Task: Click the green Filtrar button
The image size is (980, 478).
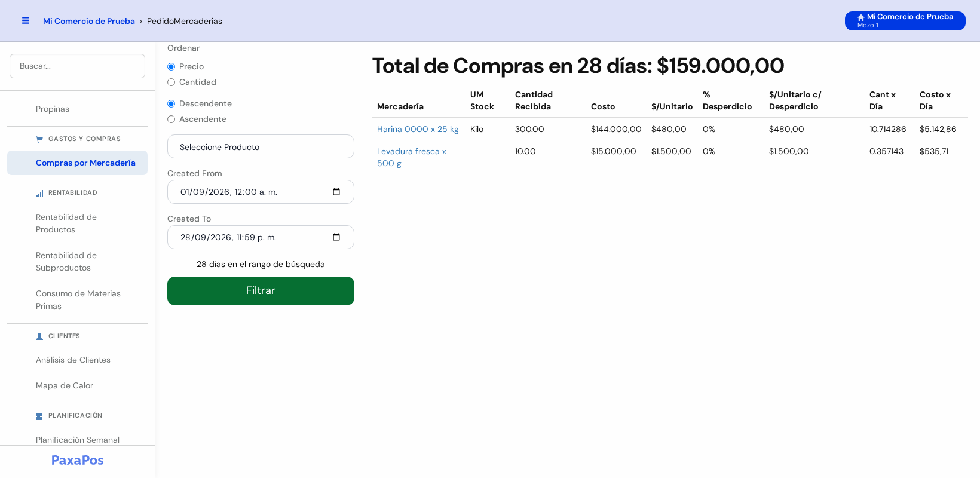Action: click(261, 291)
